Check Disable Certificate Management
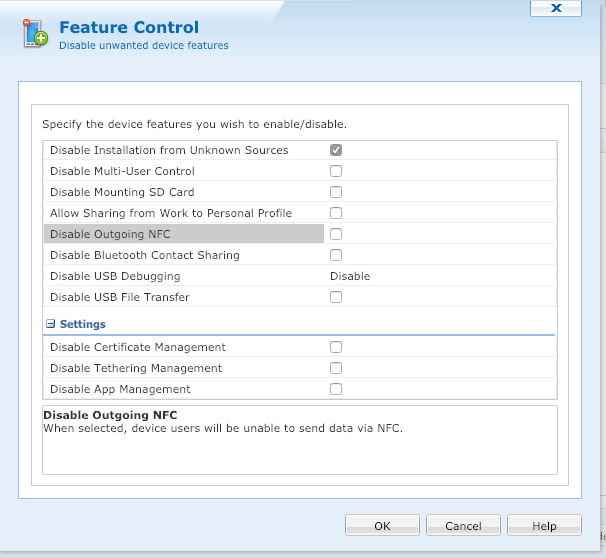 click(336, 347)
